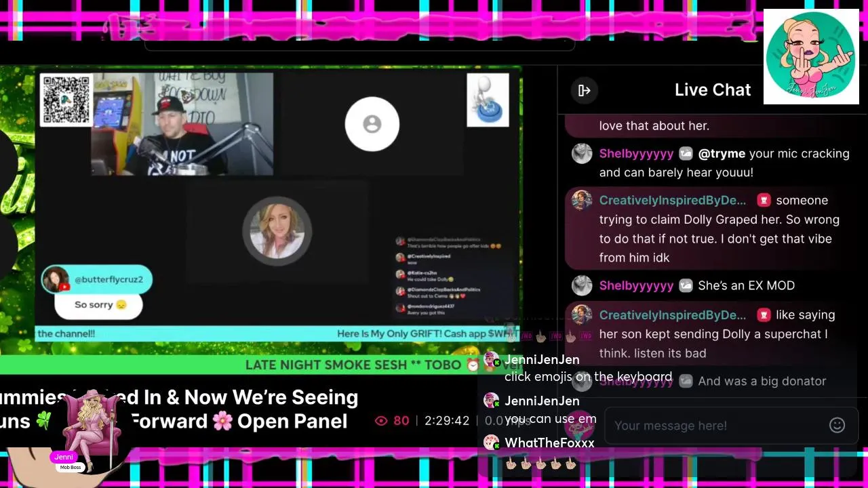Click the badge before 'And was a big donator'
Viewport: 868px width, 488px height.
coord(686,382)
